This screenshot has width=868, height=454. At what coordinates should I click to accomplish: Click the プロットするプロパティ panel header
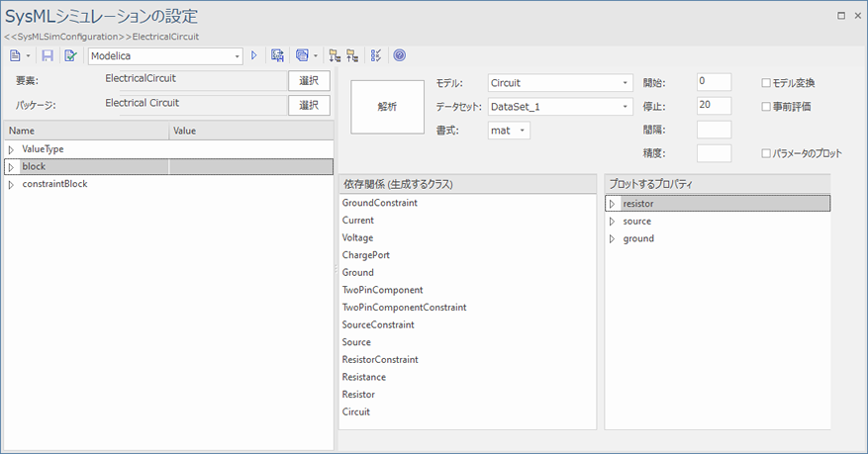(x=718, y=184)
